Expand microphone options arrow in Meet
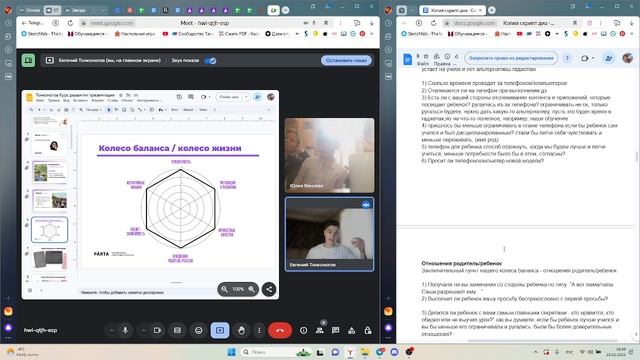This screenshot has width=640, height=360. [x=111, y=330]
